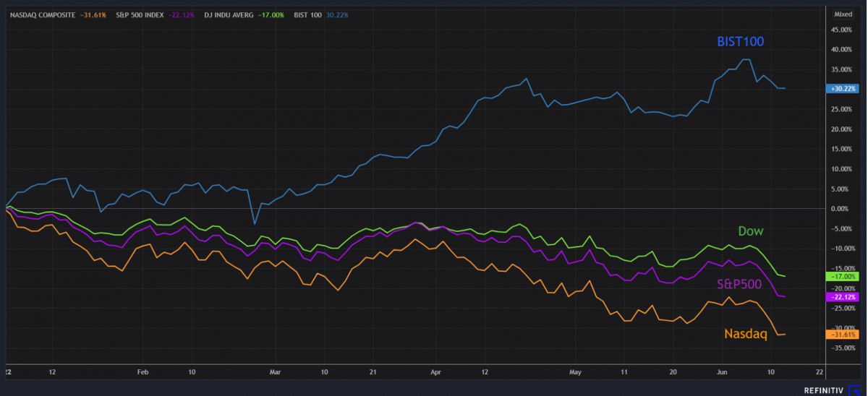Click the Apr date label
This screenshot has width=868, height=396.
pos(435,371)
